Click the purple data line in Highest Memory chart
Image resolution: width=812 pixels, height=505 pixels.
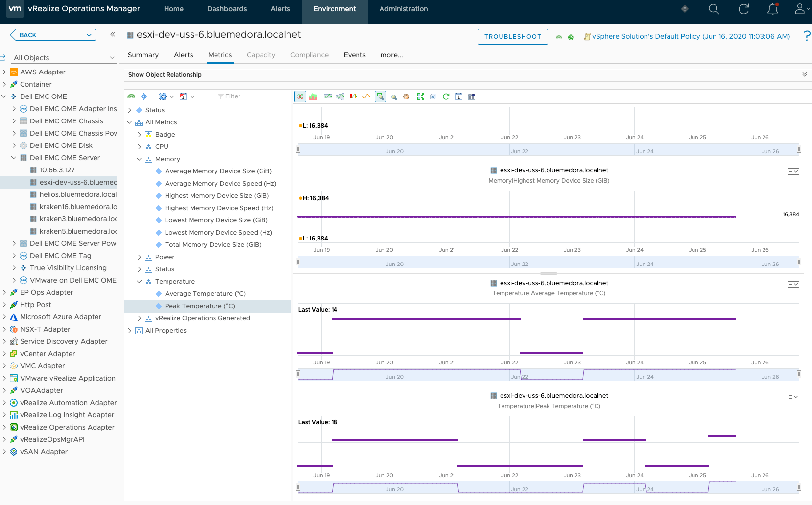coord(517,217)
